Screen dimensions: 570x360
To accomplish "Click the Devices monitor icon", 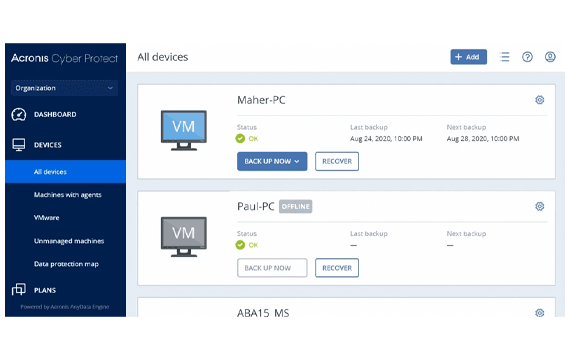I will (x=19, y=145).
